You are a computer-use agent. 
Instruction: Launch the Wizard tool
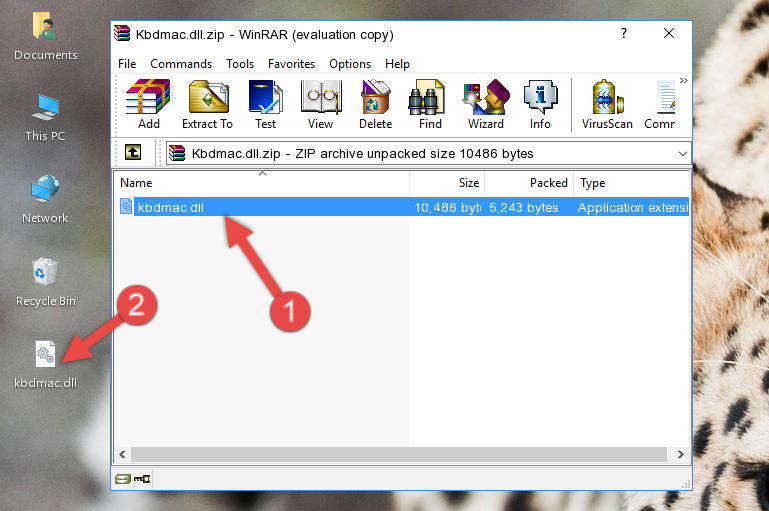(x=486, y=104)
